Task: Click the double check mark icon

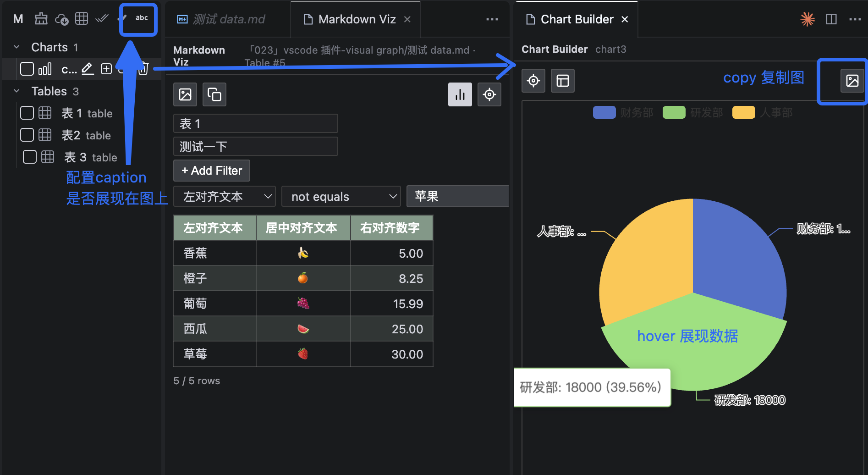Action: 102,19
